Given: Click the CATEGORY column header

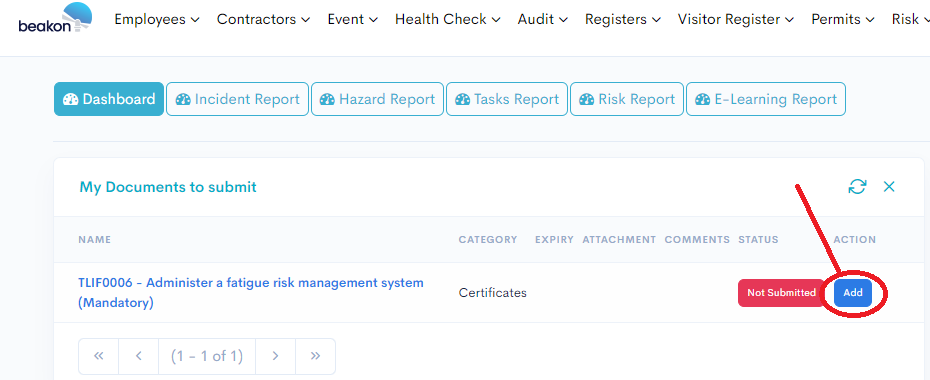Looking at the screenshot, I should pyautogui.click(x=488, y=240).
